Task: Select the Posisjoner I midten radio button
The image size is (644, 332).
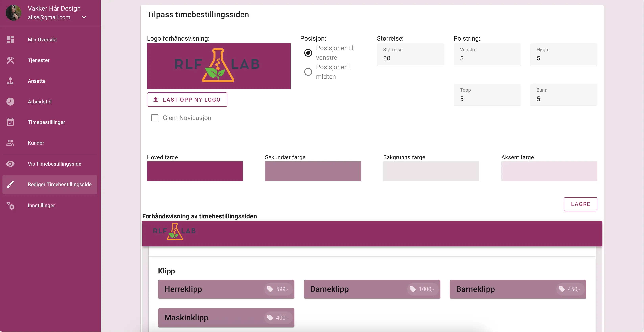Action: 308,72
